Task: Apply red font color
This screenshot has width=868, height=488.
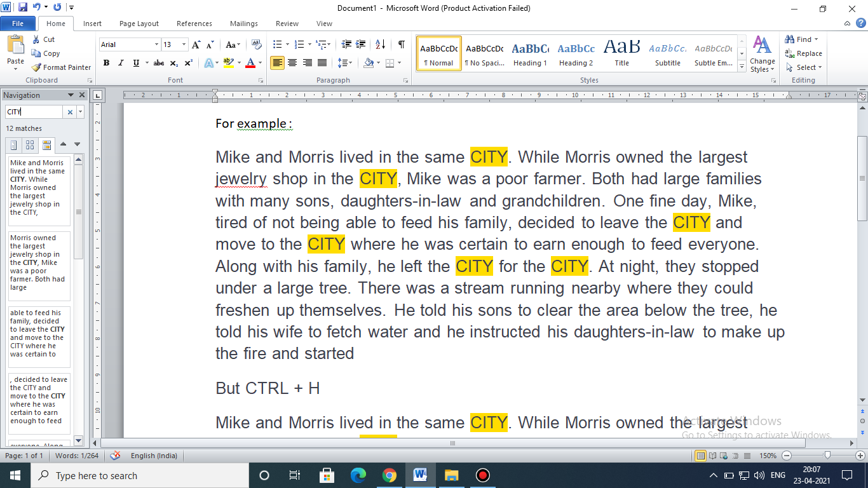Action: coord(250,63)
